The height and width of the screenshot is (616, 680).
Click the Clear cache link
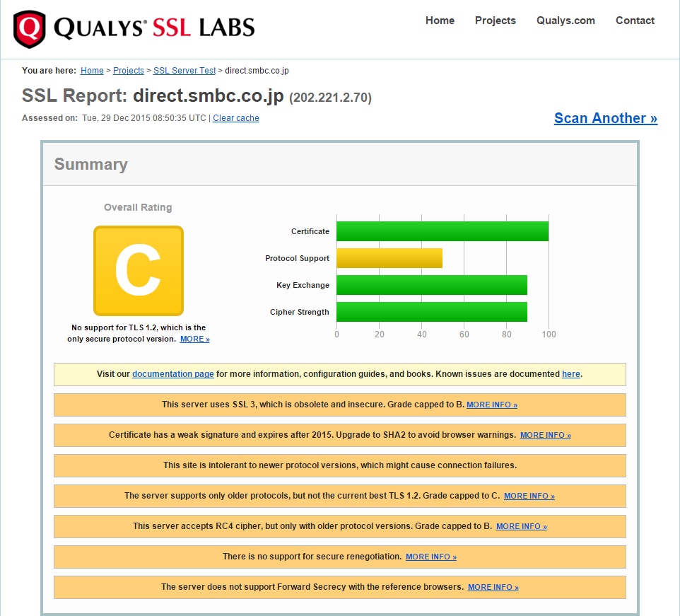pos(236,118)
